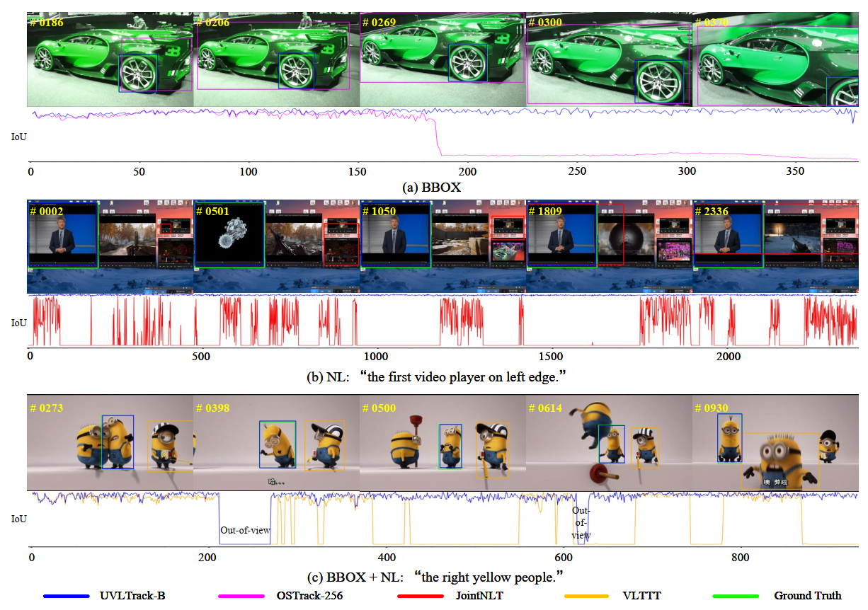Viewport: 868px width, 610px height.
Task: View the minions frame numbered #0930
Action: pos(775,443)
